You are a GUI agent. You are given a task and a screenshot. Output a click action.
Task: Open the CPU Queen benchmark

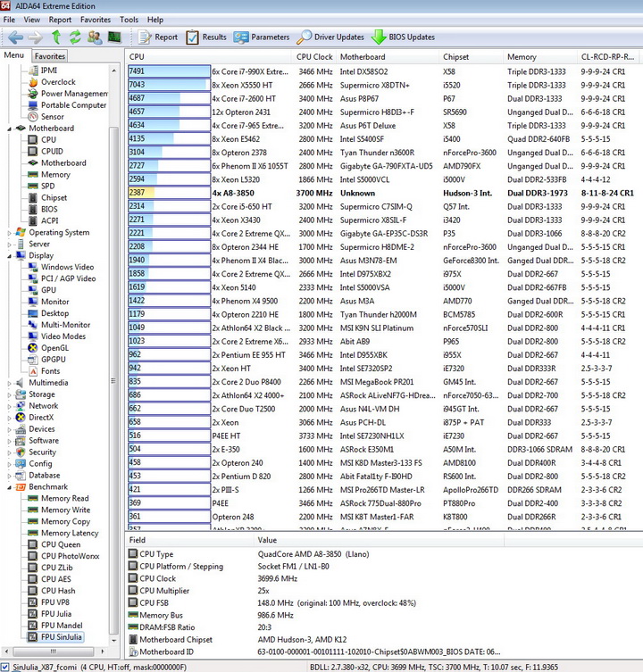[61, 544]
